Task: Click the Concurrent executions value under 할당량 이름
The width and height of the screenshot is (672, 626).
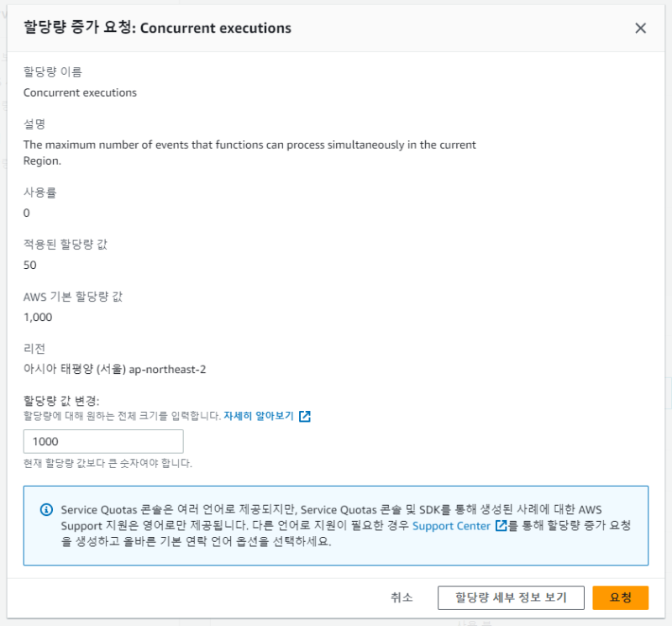Action: pos(80,92)
